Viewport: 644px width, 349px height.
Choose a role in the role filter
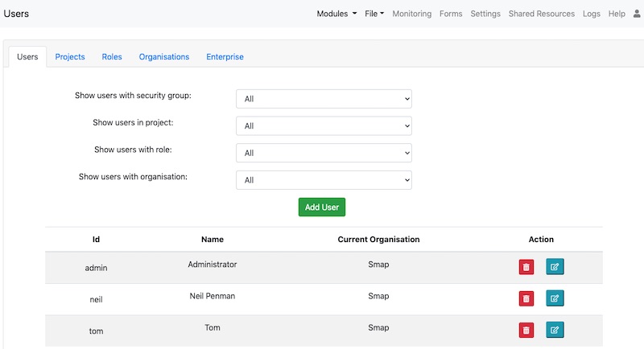coord(324,153)
